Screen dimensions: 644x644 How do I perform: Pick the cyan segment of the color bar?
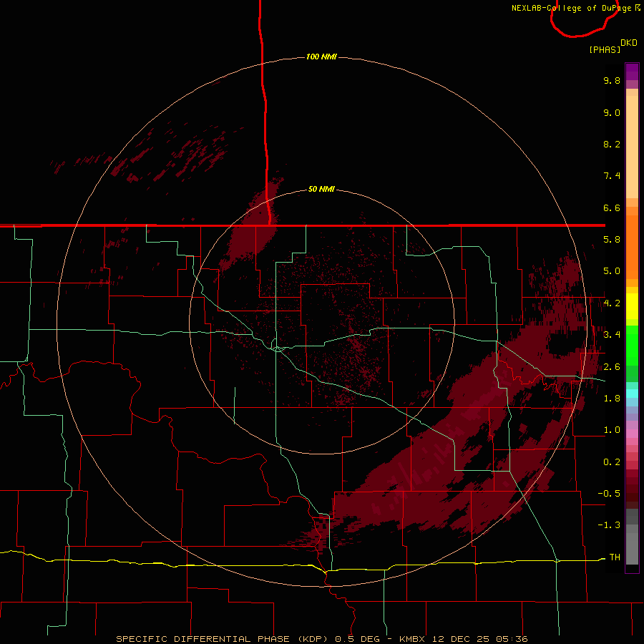[632, 394]
